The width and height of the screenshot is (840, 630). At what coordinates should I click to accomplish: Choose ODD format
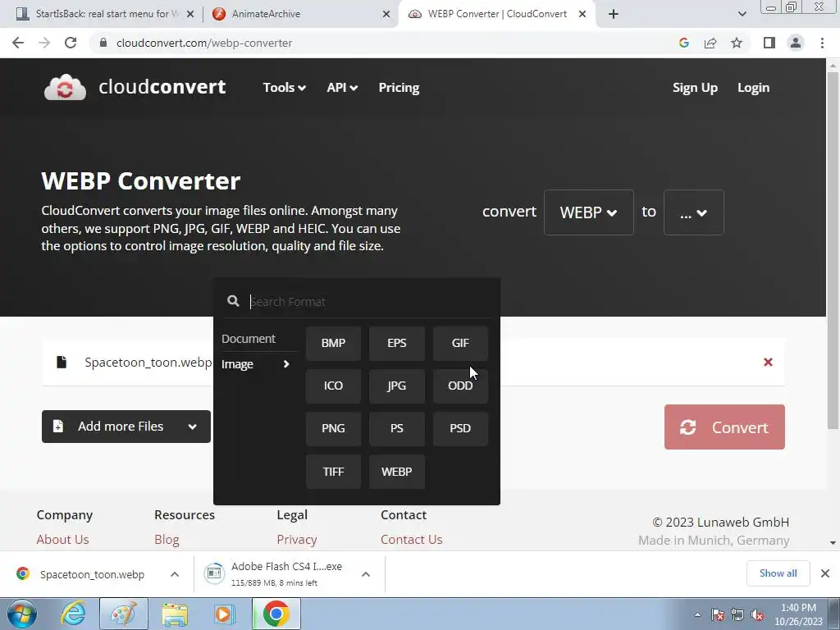point(460,386)
